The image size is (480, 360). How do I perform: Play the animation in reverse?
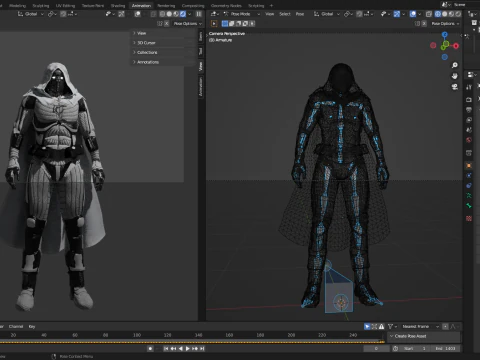(180, 349)
